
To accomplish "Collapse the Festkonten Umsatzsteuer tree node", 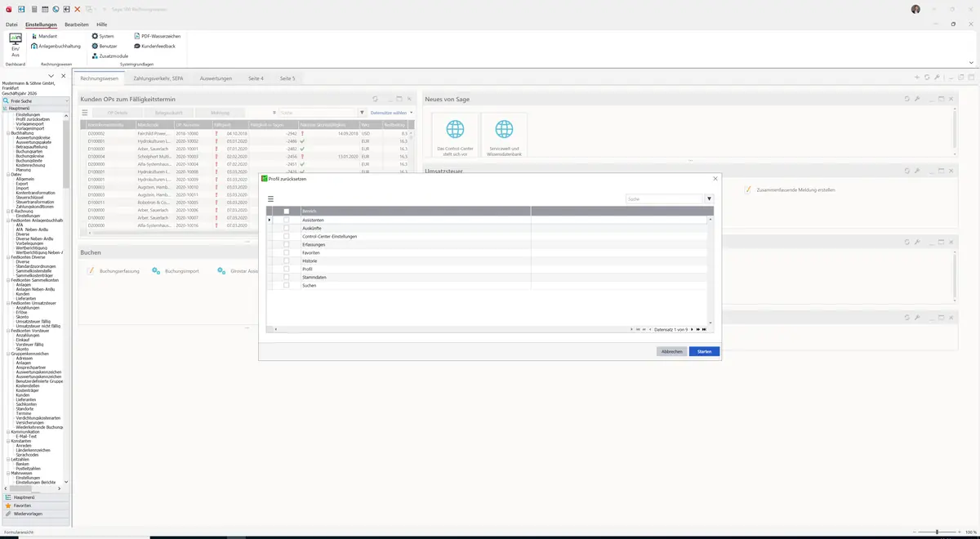I will point(8,303).
